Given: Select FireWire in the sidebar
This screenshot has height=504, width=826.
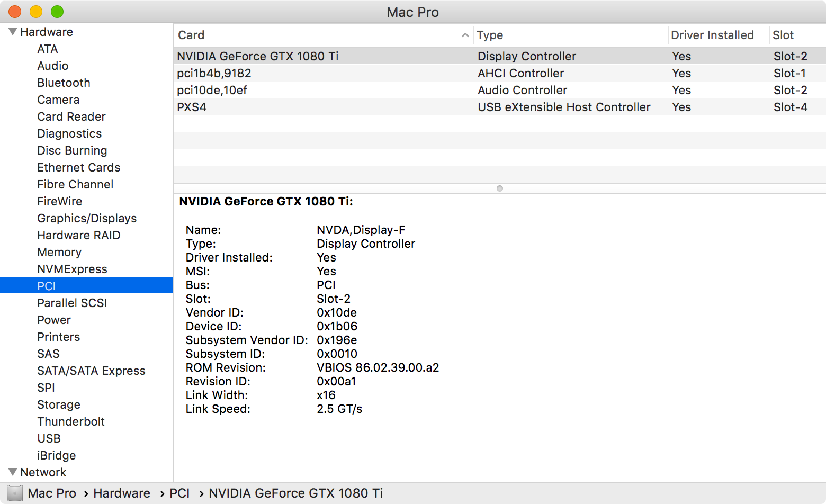Looking at the screenshot, I should pos(60,201).
